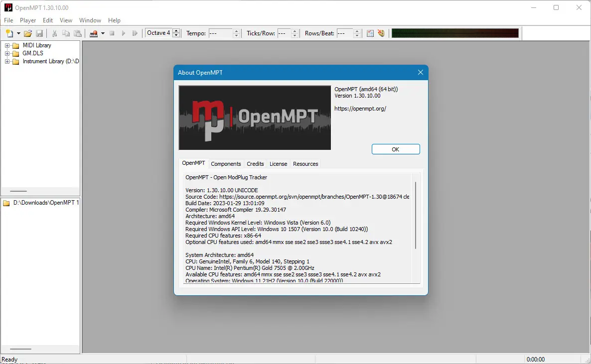
Task: Click the Copy toolbar icon
Action: point(66,33)
